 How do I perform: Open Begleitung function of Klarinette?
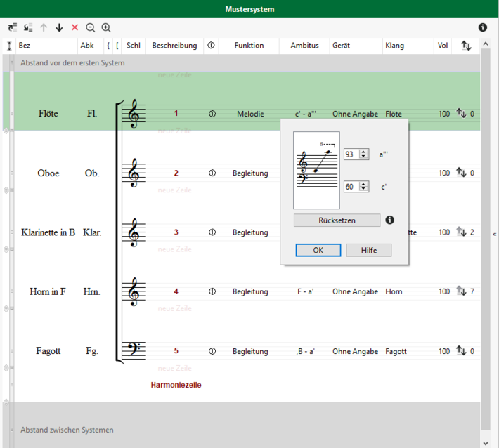coord(250,232)
